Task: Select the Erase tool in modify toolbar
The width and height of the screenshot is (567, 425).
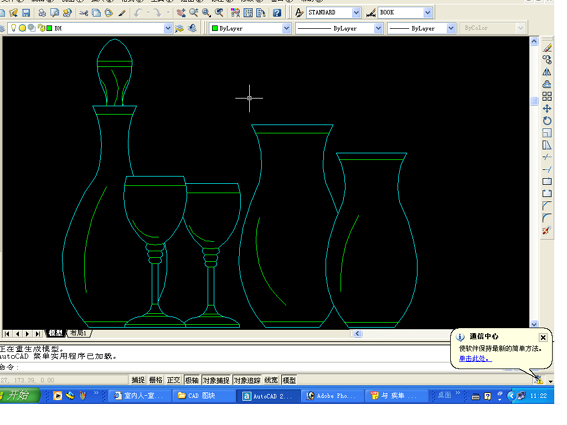Action: click(547, 47)
